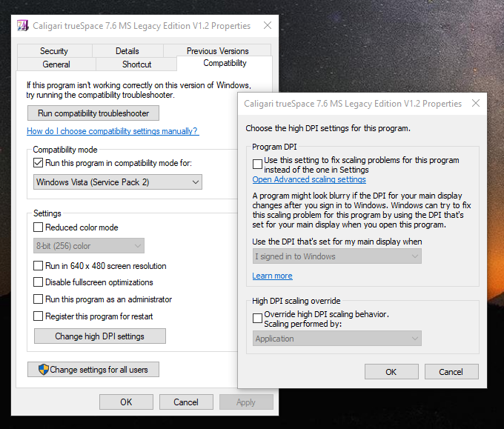Switch to the General tab
504x429 pixels.
(x=56, y=64)
